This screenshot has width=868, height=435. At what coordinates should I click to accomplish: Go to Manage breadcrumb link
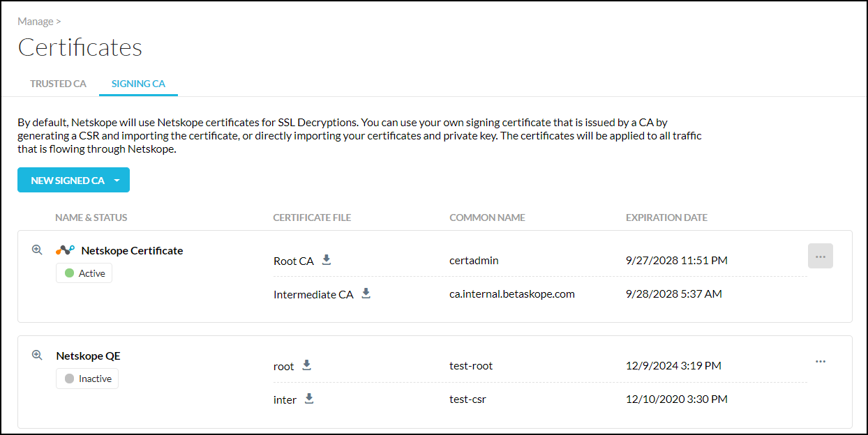click(x=35, y=22)
